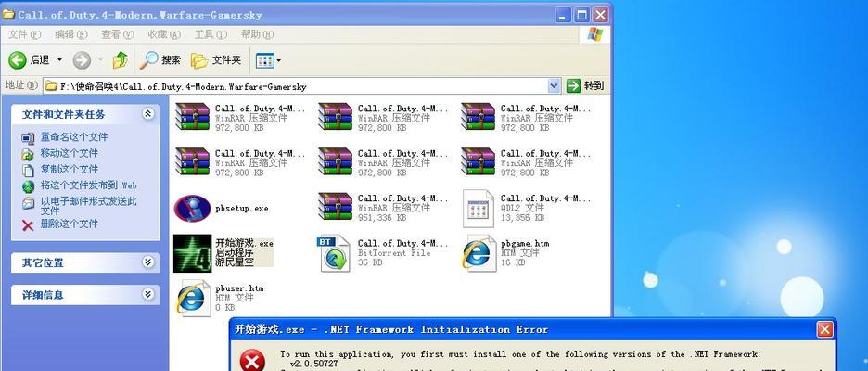The height and width of the screenshot is (371, 868).
Task: Open the 后退 history dropdown arrow
Action: (x=59, y=59)
